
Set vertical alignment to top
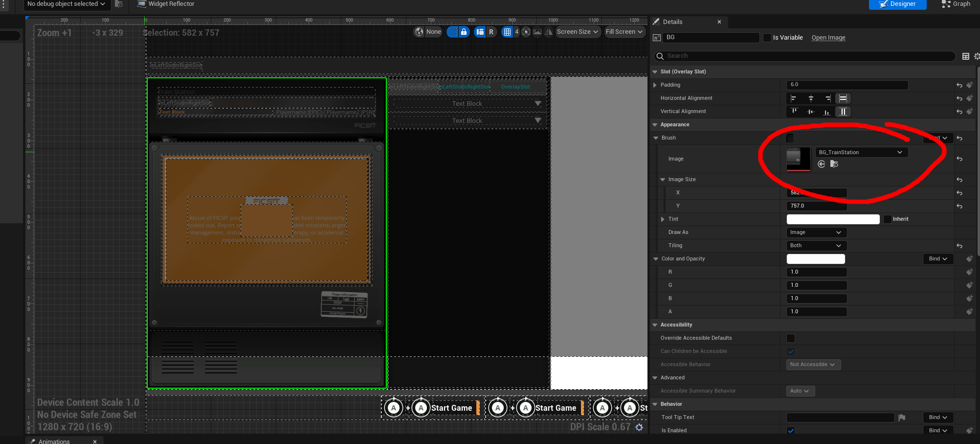pos(794,112)
